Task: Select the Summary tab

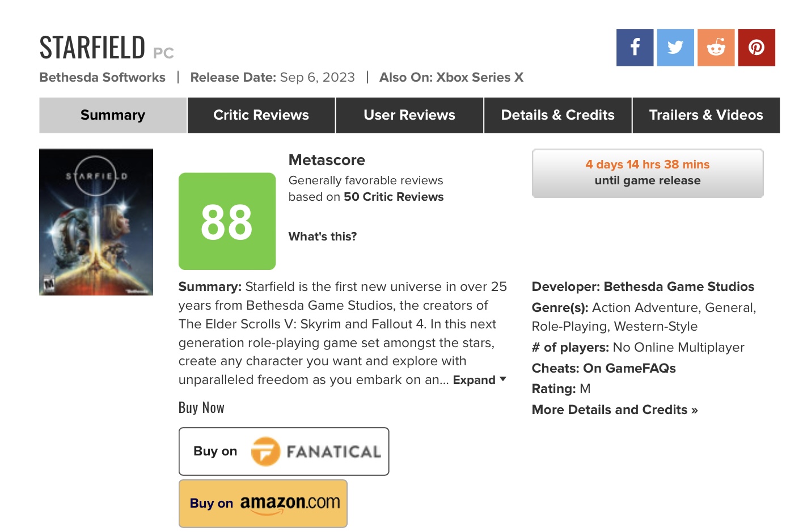Action: coord(113,115)
